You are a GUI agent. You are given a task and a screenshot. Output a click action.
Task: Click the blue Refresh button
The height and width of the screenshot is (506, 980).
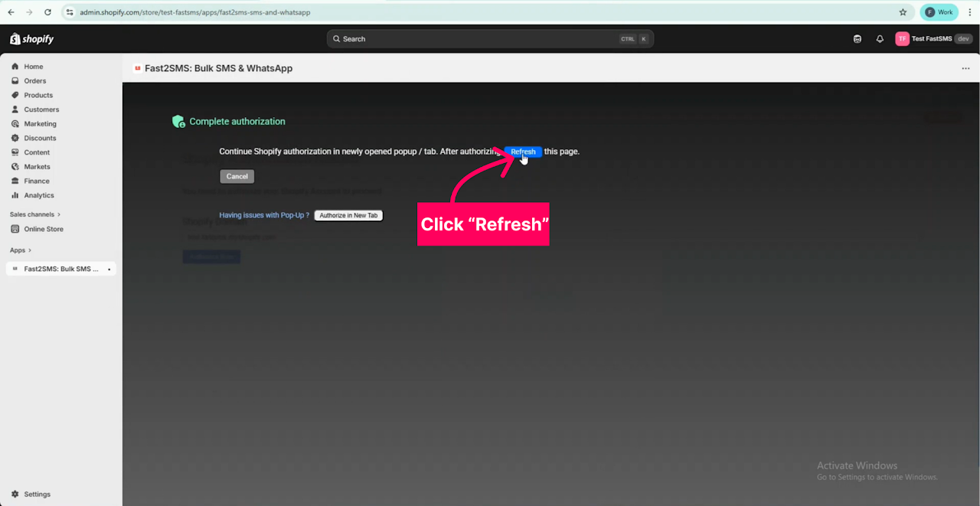coord(523,152)
